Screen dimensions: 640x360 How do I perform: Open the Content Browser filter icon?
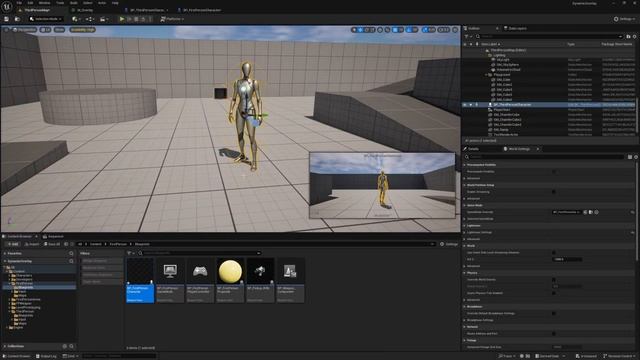tap(130, 253)
